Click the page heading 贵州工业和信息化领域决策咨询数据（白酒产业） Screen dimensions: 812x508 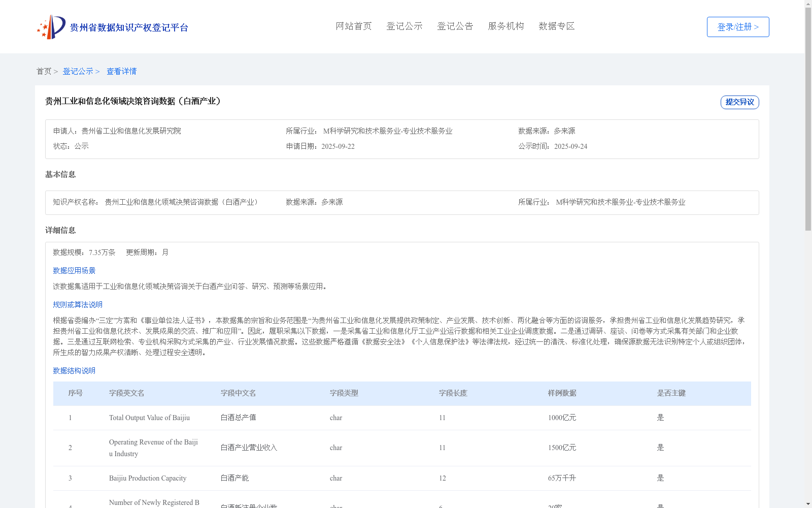[134, 101]
